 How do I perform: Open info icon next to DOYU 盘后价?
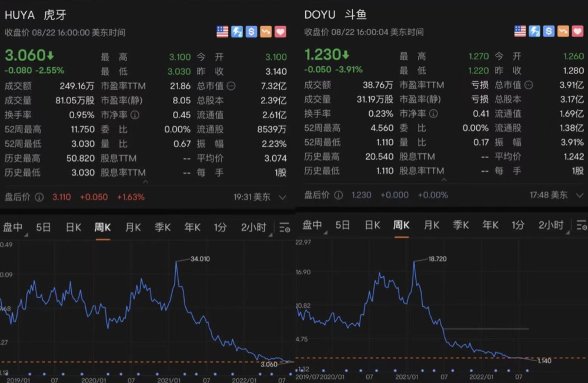tap(338, 195)
